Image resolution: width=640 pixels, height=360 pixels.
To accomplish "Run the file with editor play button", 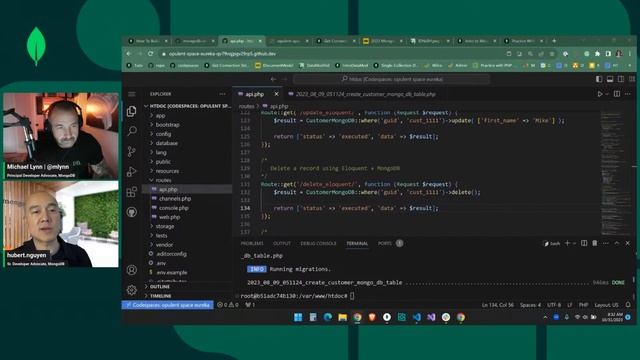I will point(600,94).
